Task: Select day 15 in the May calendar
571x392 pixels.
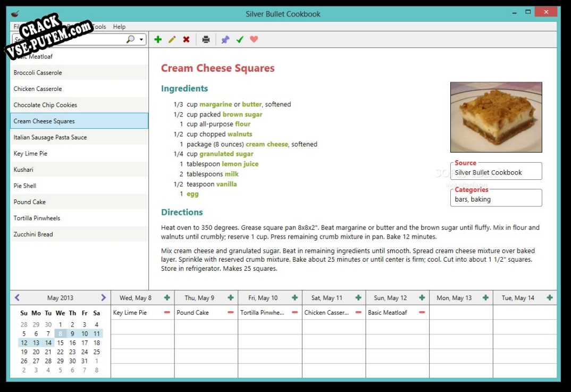Action: coord(60,343)
